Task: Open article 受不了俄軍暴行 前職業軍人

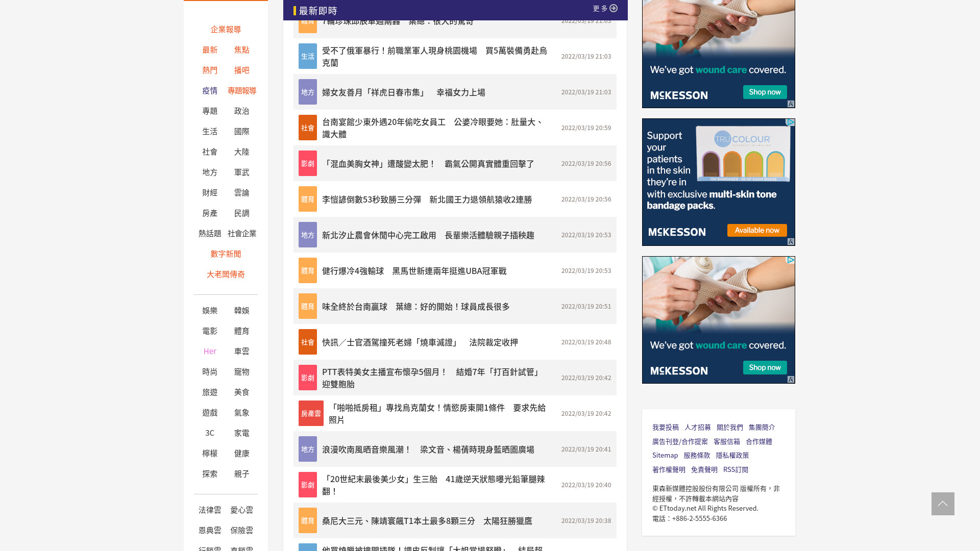Action: pyautogui.click(x=434, y=56)
